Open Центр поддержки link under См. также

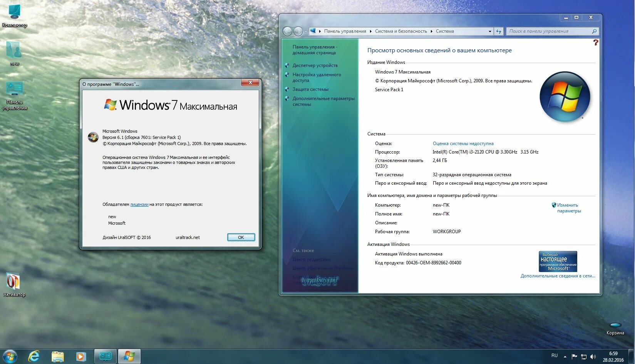coord(312,259)
